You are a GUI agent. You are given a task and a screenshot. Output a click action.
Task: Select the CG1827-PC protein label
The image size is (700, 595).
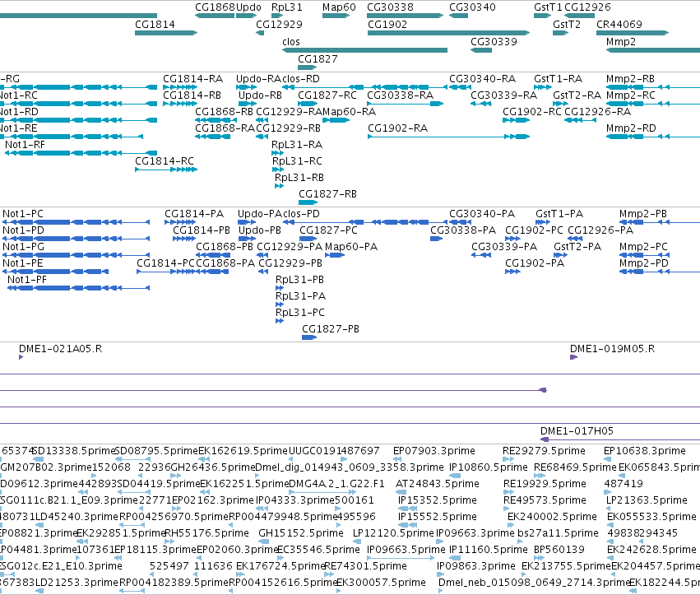328,230
